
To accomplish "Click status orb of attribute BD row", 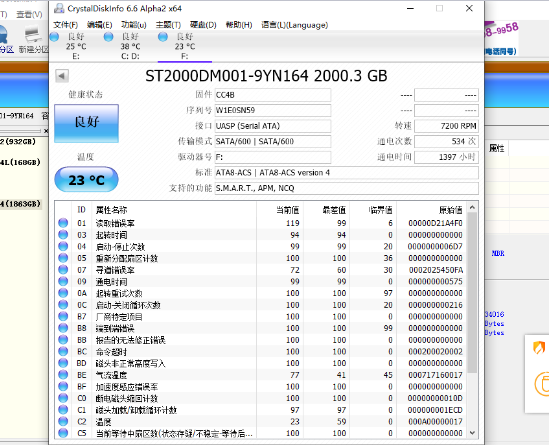I will pyautogui.click(x=63, y=363).
